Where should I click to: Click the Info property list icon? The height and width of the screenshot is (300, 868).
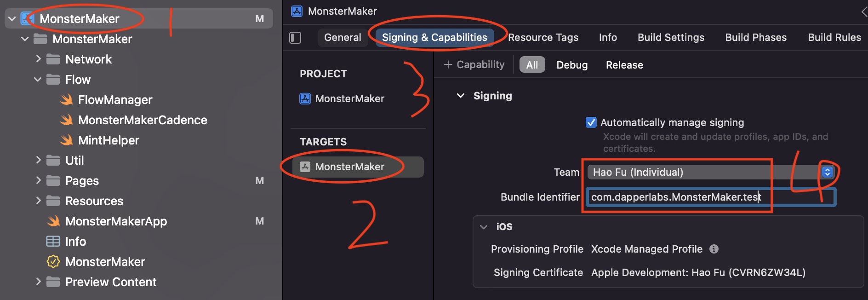(54, 241)
